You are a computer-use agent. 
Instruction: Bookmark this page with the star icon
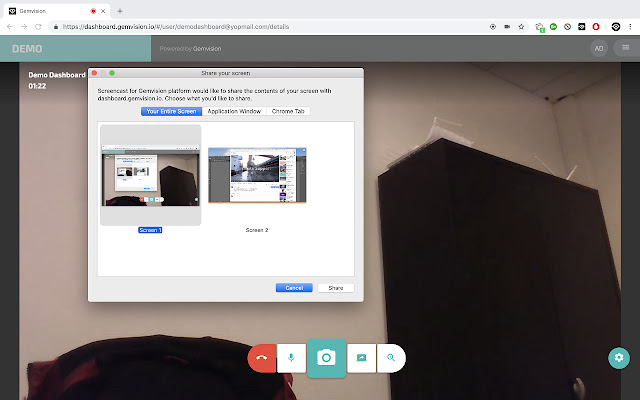click(x=521, y=27)
